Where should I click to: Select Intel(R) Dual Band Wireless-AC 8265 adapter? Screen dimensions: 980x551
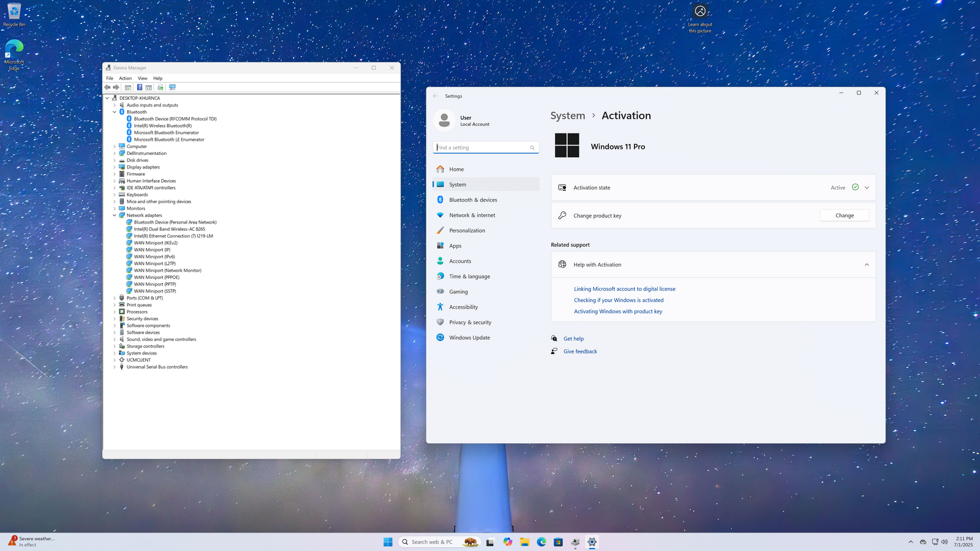coord(170,229)
